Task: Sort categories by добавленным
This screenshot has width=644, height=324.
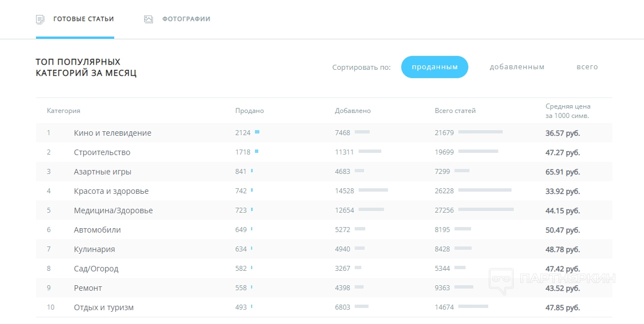Action: (517, 67)
